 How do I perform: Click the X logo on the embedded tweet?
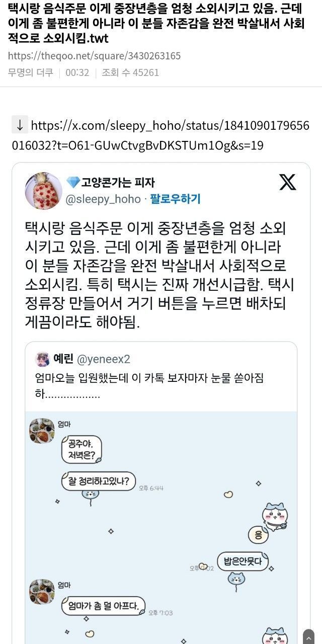pyautogui.click(x=288, y=182)
